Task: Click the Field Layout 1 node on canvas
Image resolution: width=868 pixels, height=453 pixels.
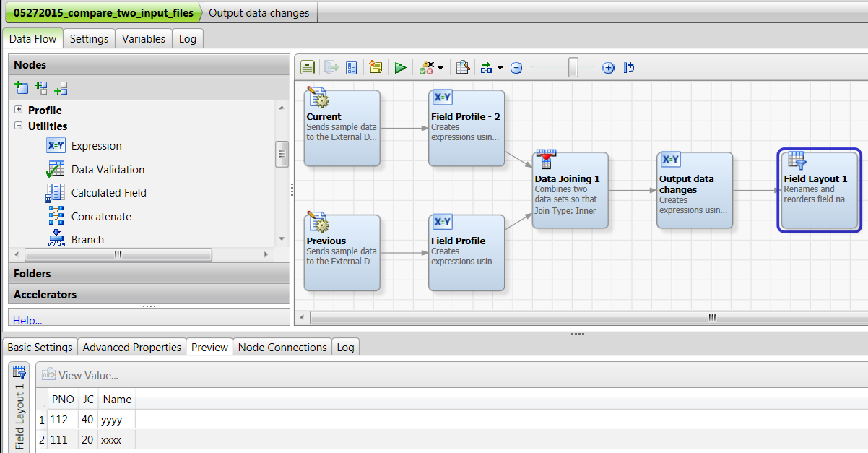Action: [x=819, y=189]
